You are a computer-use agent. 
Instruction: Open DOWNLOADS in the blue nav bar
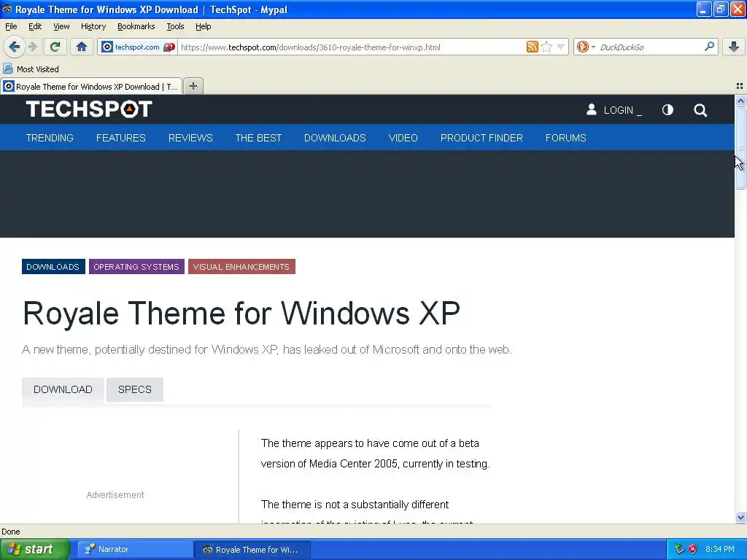[335, 138]
